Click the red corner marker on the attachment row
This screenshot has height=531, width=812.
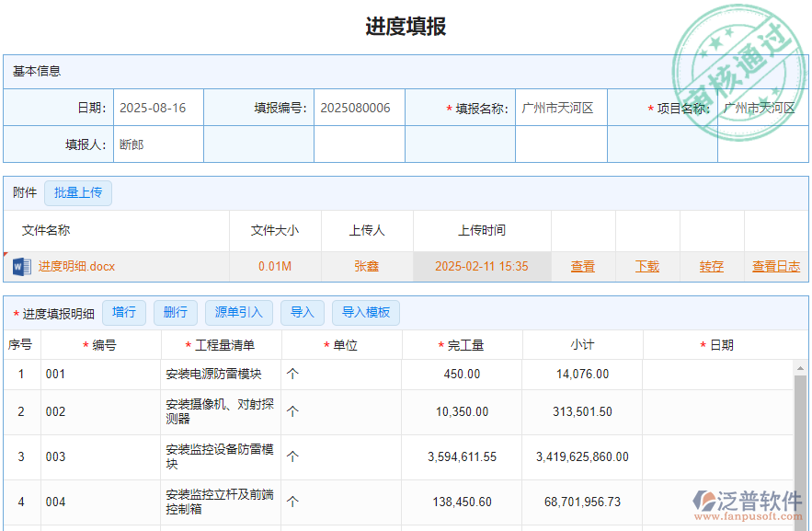(x=6, y=255)
